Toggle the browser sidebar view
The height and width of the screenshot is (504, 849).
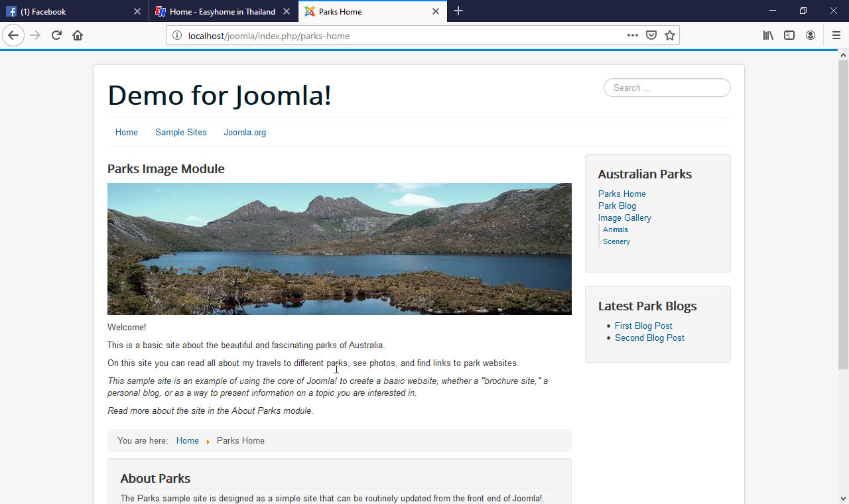[x=789, y=35]
